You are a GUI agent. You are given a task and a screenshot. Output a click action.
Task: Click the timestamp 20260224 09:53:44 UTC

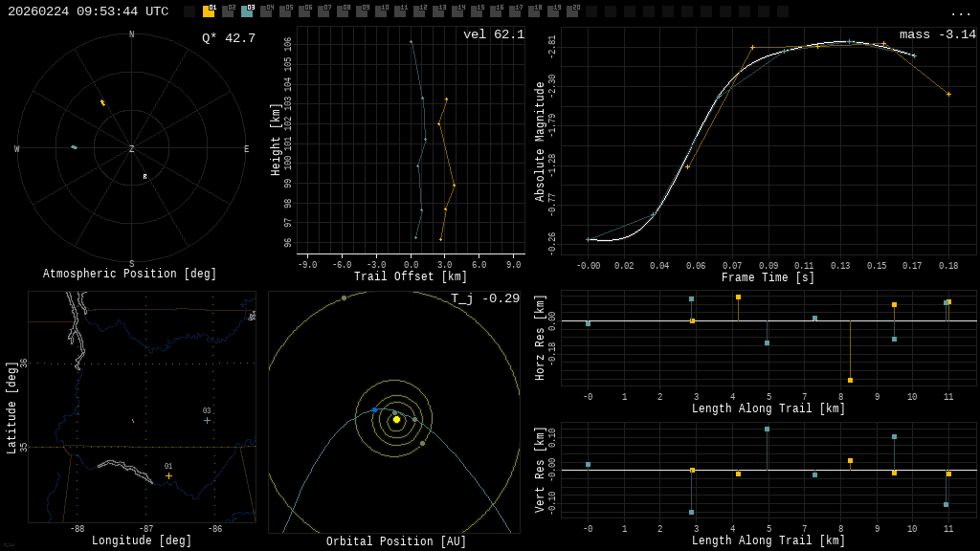tap(88, 11)
